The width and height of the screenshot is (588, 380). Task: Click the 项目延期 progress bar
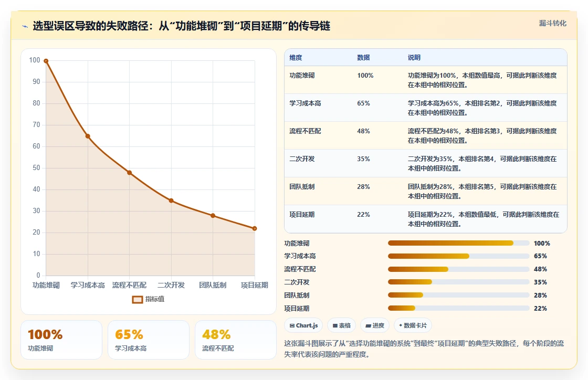point(458,308)
